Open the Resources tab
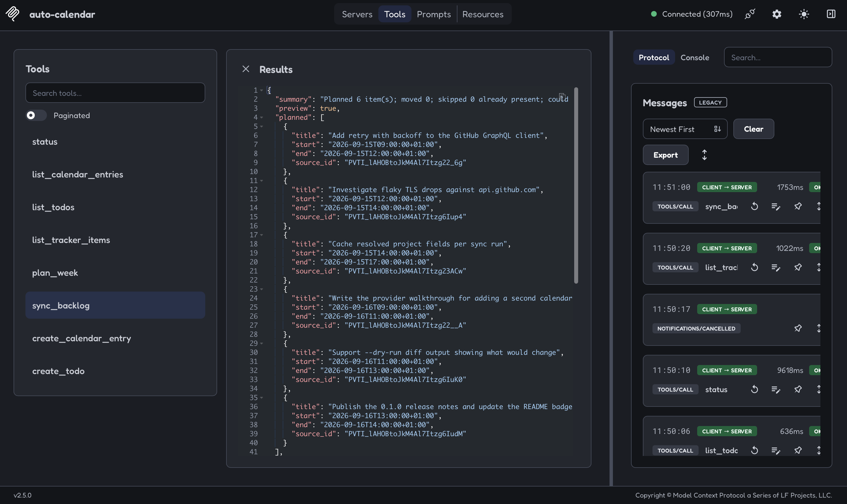The height and width of the screenshot is (504, 847). pyautogui.click(x=483, y=14)
